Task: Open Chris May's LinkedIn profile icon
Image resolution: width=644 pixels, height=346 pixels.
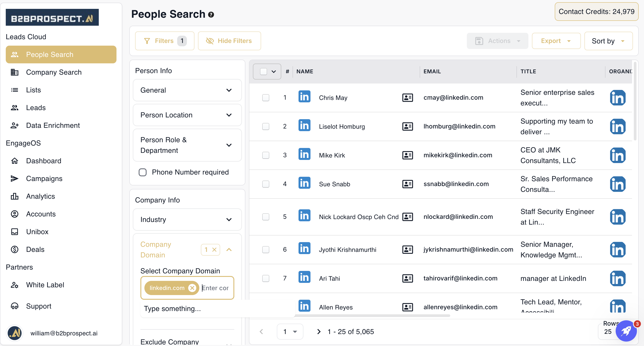Action: (x=304, y=97)
